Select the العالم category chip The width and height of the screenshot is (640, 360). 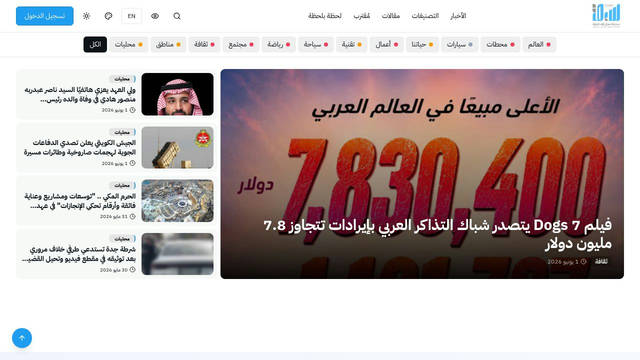click(539, 44)
